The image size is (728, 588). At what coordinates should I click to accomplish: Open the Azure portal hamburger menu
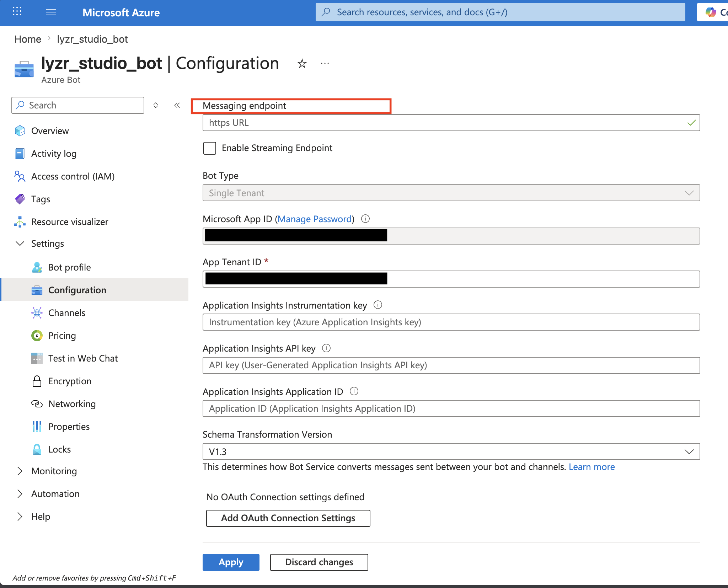[x=51, y=12]
